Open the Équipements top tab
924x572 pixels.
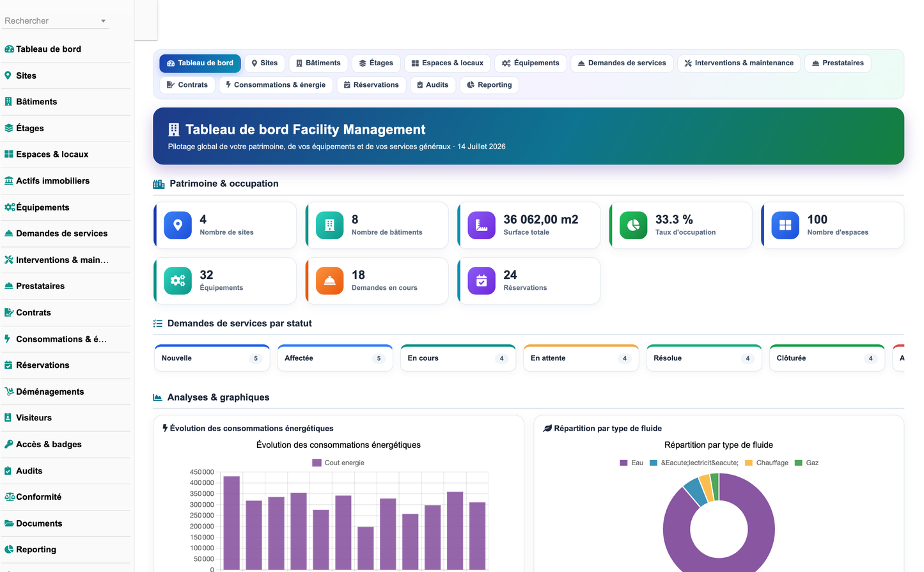coord(531,63)
